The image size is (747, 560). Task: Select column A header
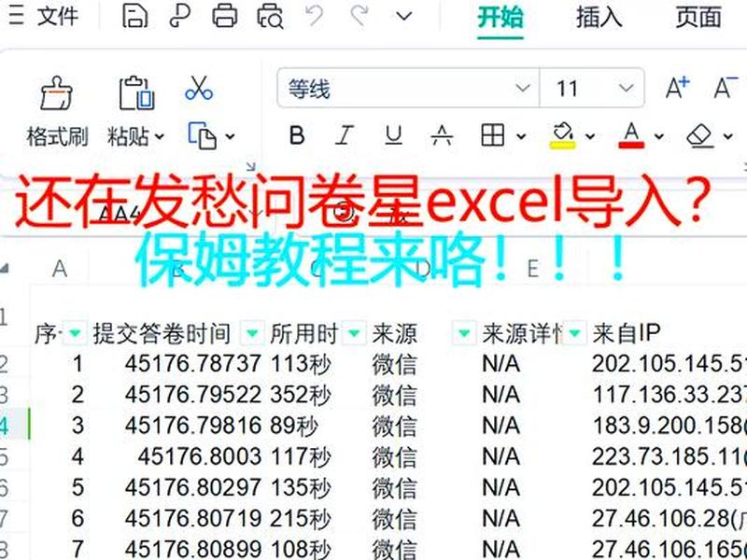60,269
